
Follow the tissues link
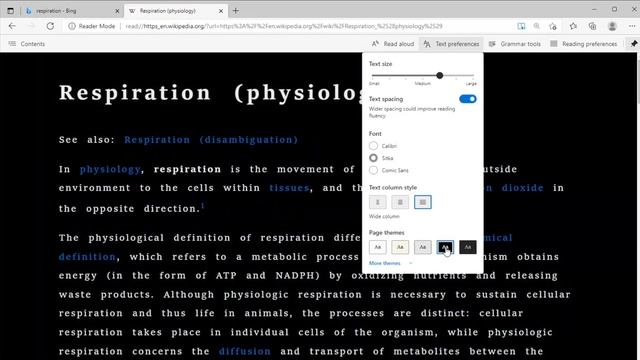tap(289, 188)
